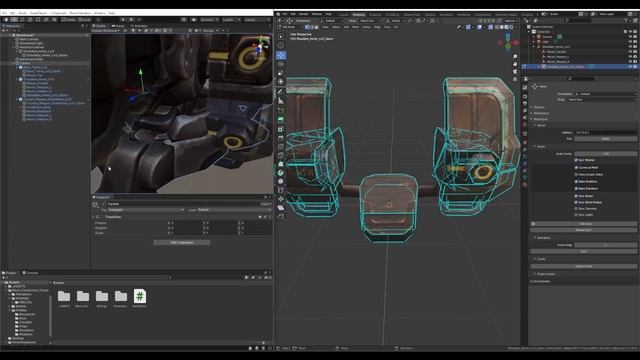This screenshot has width=640, height=360.
Task: Toggle Make Double Sided checkbox
Action: coord(576,174)
